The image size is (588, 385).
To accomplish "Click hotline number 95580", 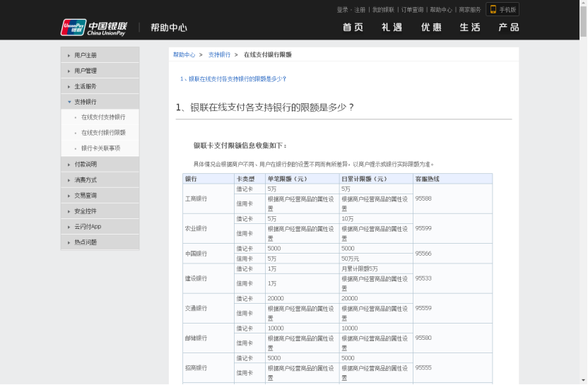I will pyautogui.click(x=423, y=338).
